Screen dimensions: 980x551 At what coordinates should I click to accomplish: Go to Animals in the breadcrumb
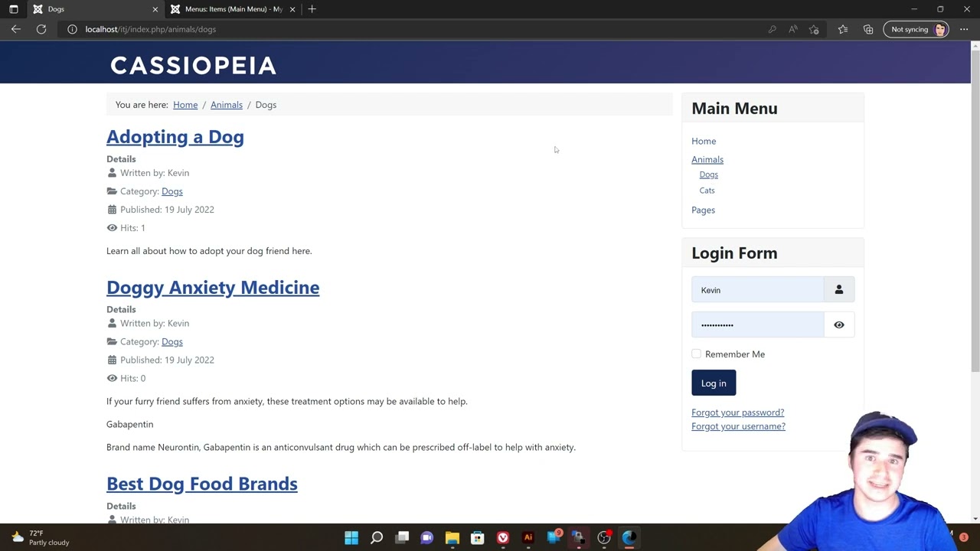tap(227, 105)
